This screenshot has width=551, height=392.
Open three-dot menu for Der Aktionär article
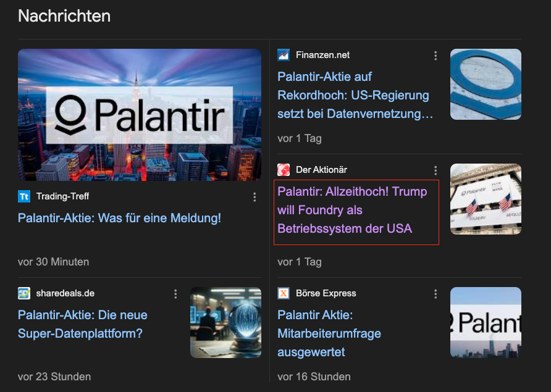[x=435, y=170]
